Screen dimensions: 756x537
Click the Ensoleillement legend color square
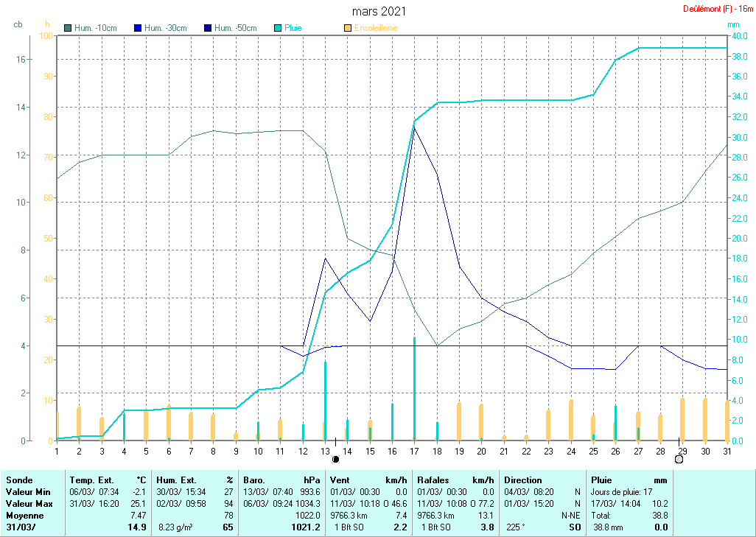[348, 28]
